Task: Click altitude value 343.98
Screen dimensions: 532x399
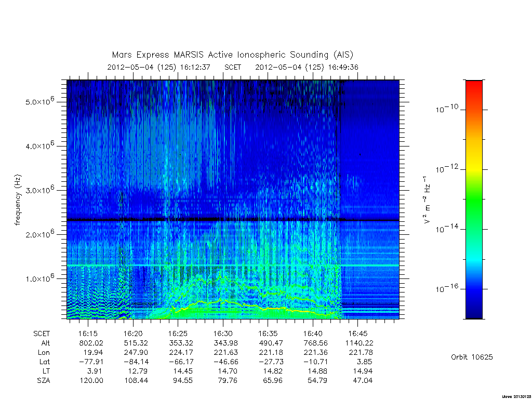Action: point(225,343)
